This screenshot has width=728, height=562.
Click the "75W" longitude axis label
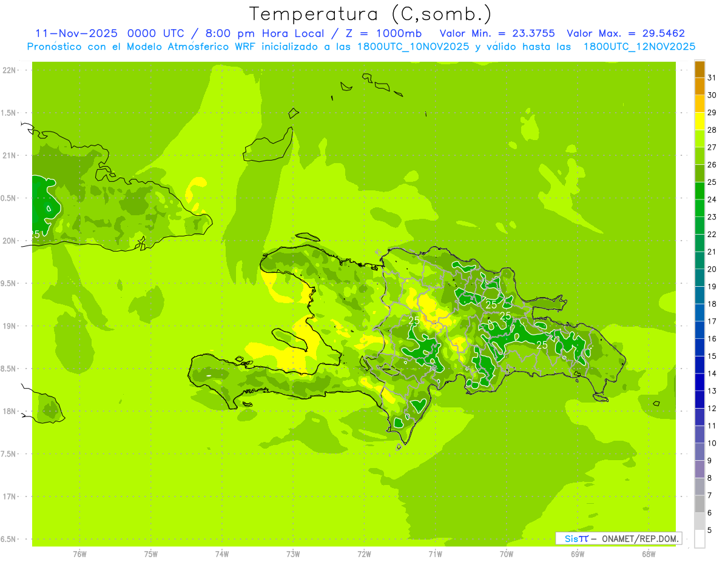point(151,554)
